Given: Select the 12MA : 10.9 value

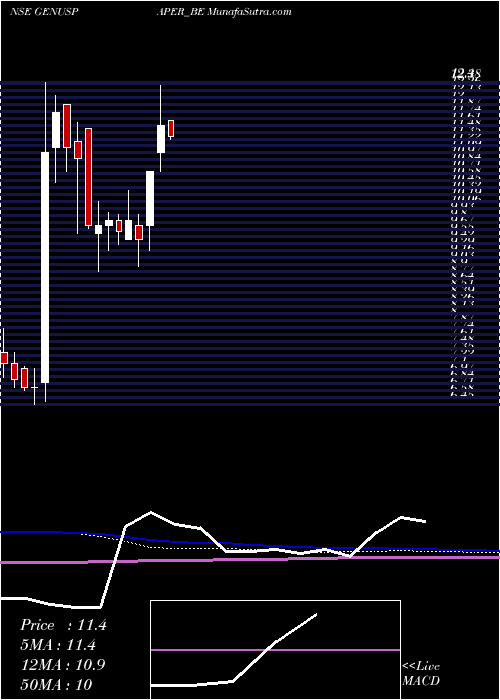Looking at the screenshot, I should (x=63, y=664).
